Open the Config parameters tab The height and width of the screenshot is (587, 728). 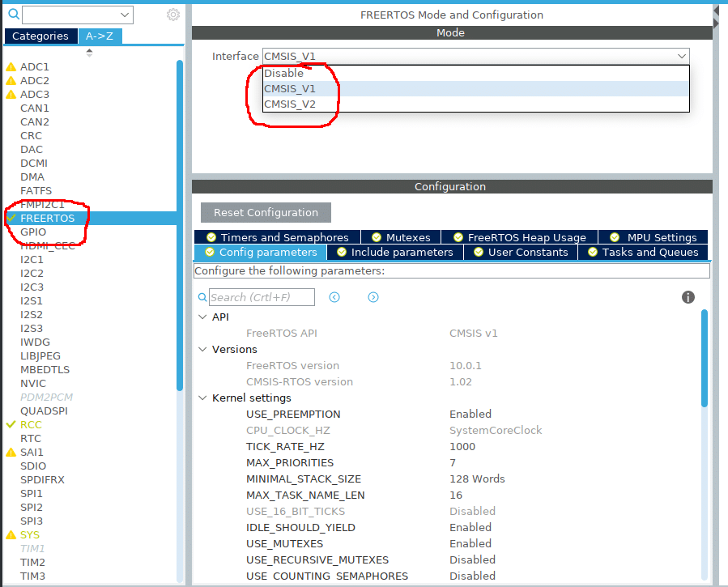click(261, 252)
